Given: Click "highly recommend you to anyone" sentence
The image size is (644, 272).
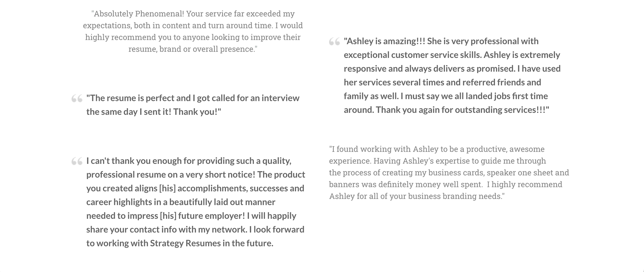Looking at the screenshot, I should tap(193, 37).
